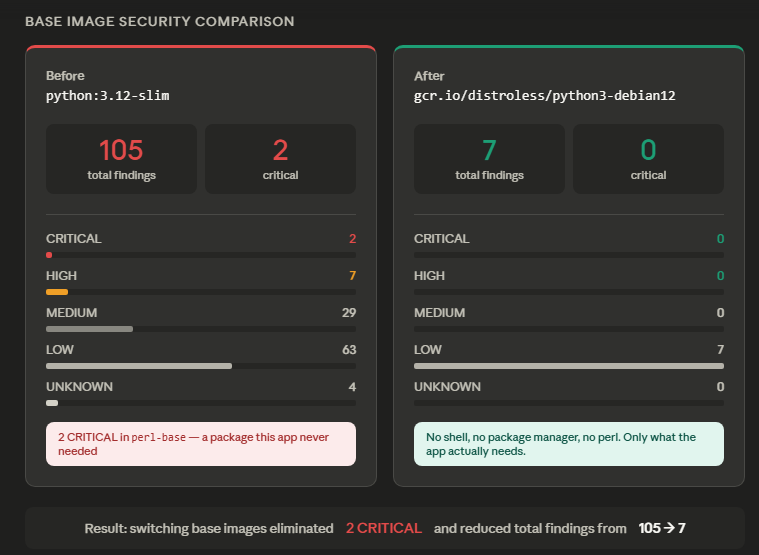Click the 'LOW' label in the After card
759x555 pixels.
428,349
